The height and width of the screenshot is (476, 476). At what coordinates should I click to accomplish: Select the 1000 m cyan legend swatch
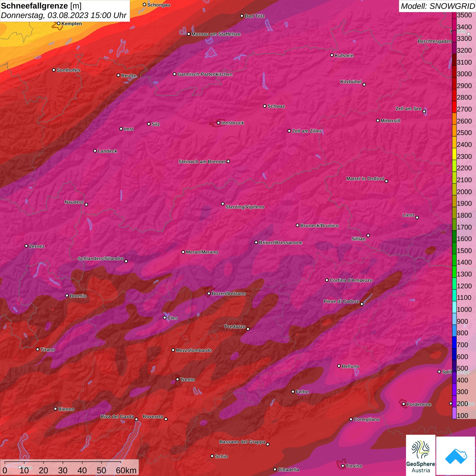click(x=454, y=307)
